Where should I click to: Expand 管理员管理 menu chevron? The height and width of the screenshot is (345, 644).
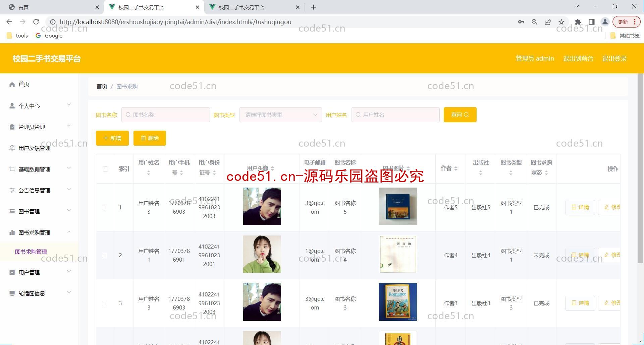coord(69,126)
